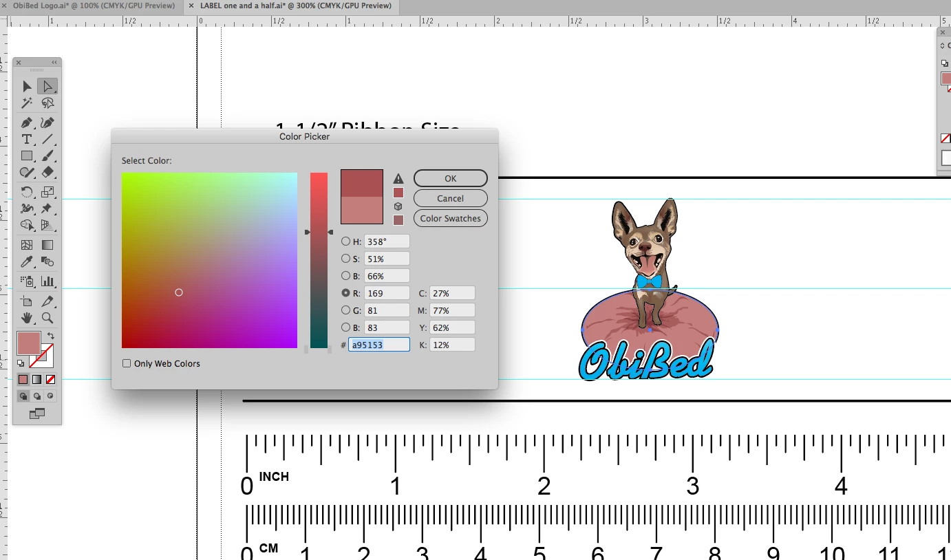Viewport: 951px width, 560px height.
Task: Enable Draw Normal mode
Action: pyautogui.click(x=23, y=396)
